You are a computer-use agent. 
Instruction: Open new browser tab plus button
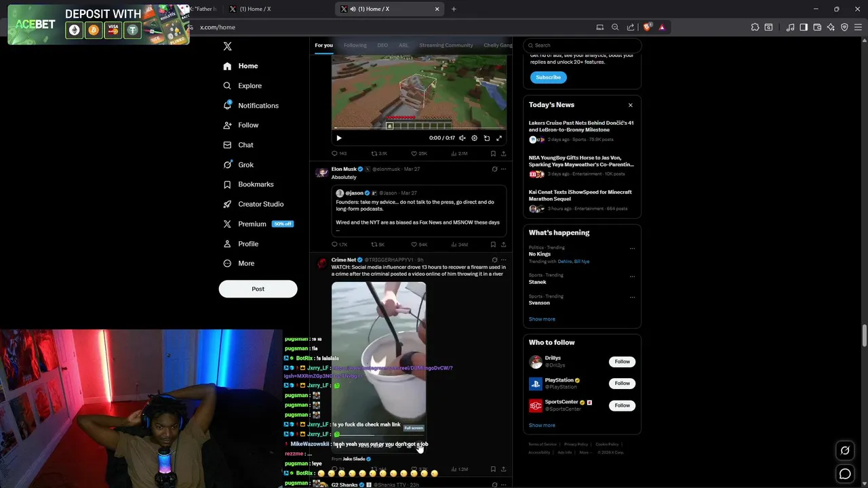point(454,9)
